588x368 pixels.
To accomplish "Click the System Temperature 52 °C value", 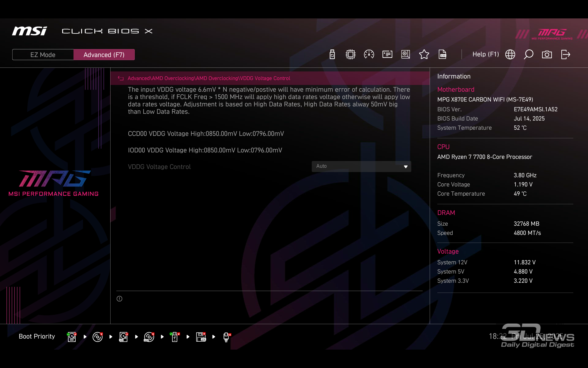I will tap(520, 128).
